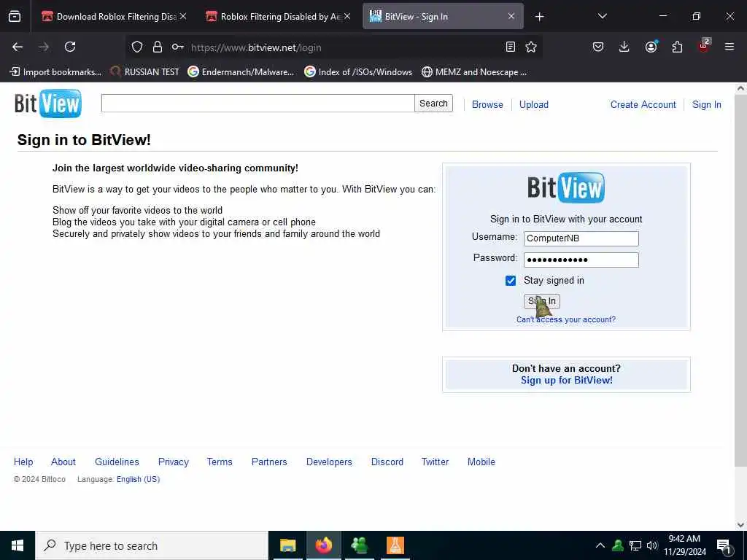Click the network icon in system tray

click(x=635, y=545)
